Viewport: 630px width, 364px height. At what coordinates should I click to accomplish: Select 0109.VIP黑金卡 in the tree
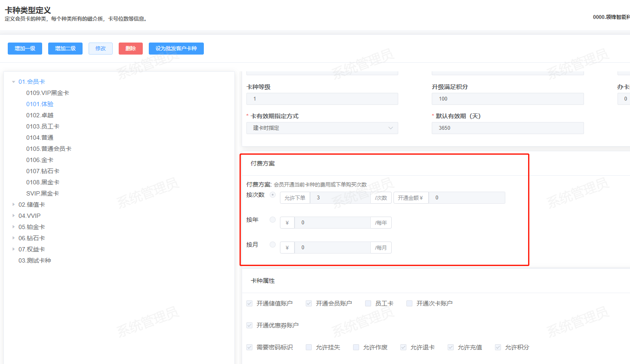47,93
